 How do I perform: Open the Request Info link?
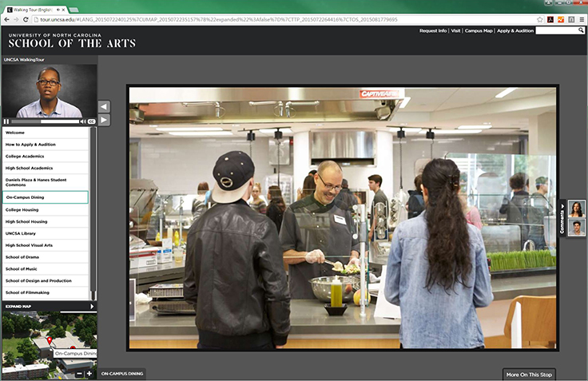432,30
